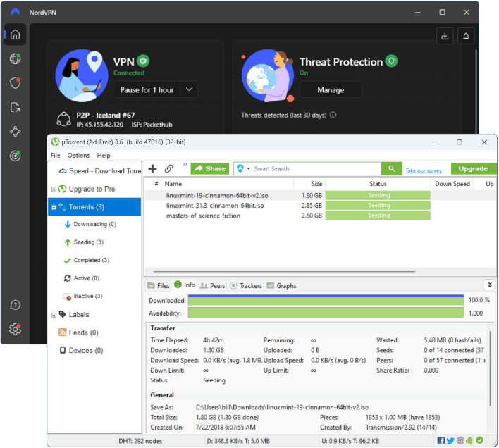Viewport: 499px width, 448px height.
Task: Click NordVPN download updates icon
Action: (445, 36)
